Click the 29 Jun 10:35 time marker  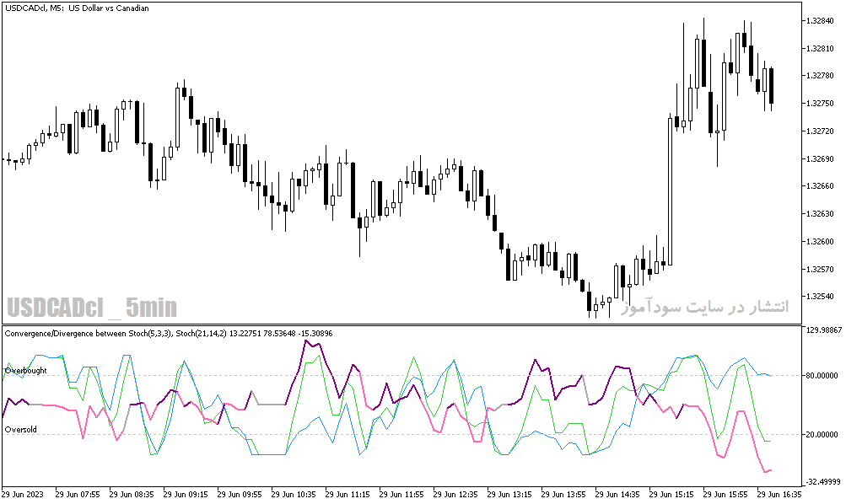click(x=293, y=494)
